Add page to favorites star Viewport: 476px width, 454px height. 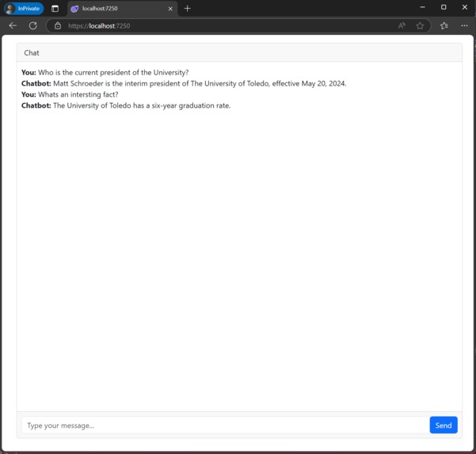point(420,26)
